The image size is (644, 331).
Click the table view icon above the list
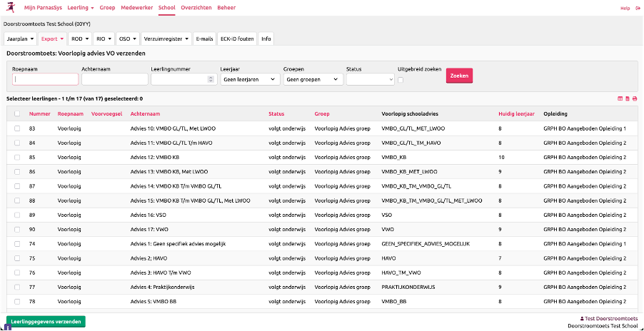click(x=620, y=98)
